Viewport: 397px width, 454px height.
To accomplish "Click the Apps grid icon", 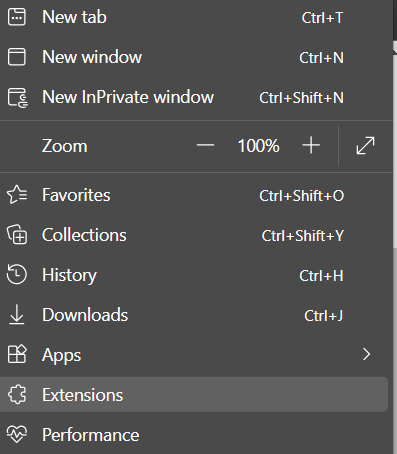I will pyautogui.click(x=17, y=354).
